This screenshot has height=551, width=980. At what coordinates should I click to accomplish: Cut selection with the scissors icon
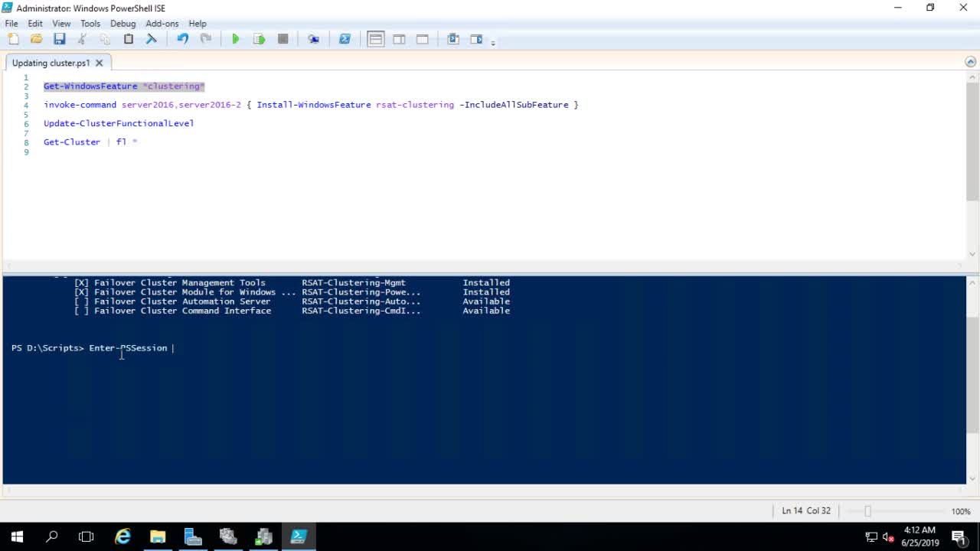[x=82, y=39]
